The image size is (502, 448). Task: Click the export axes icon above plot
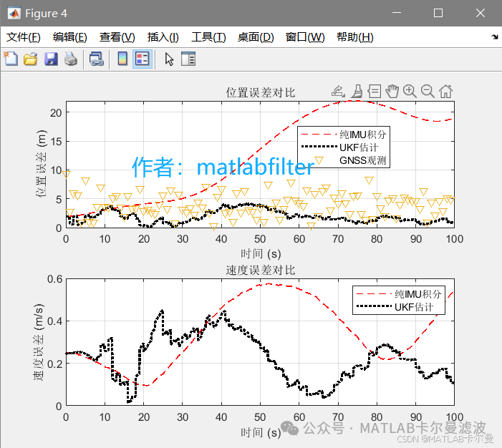(x=338, y=92)
